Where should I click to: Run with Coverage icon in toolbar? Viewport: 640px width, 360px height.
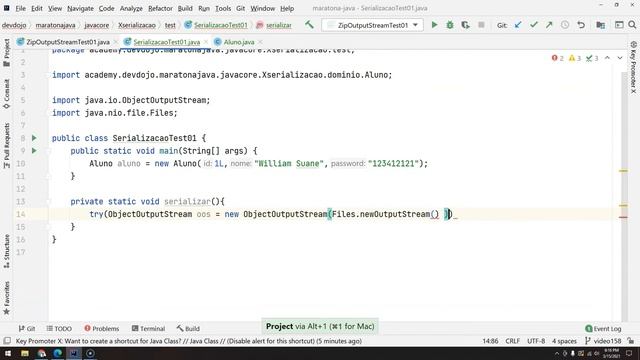coord(465,25)
